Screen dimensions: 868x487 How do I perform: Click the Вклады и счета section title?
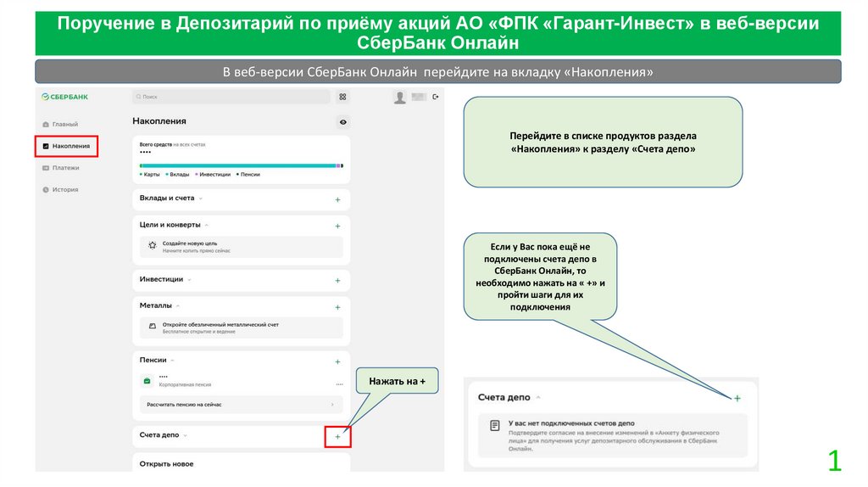167,198
